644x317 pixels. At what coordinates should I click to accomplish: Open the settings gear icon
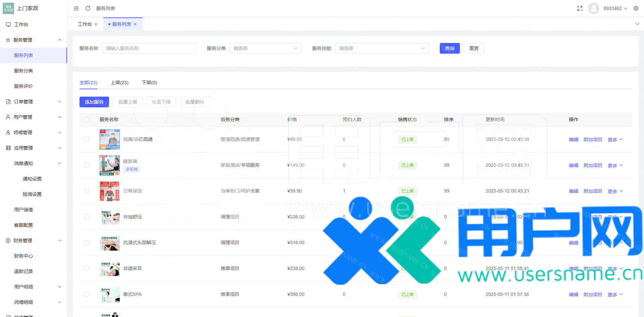(x=636, y=8)
